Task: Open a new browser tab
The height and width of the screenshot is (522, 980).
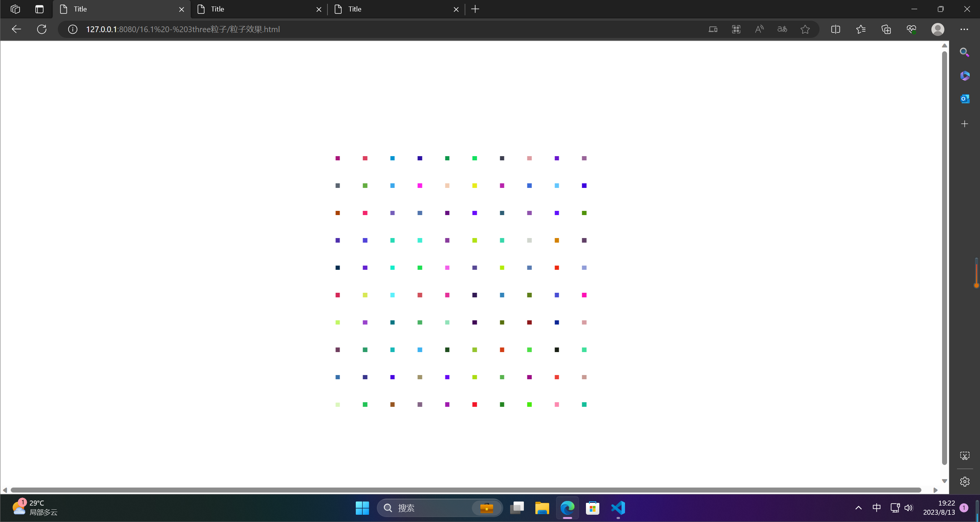Action: 474,9
